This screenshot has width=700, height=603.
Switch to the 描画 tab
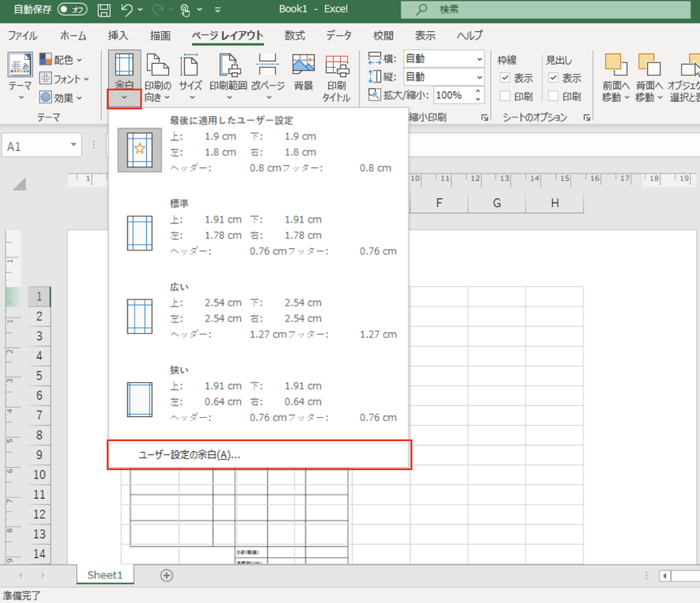[x=160, y=36]
